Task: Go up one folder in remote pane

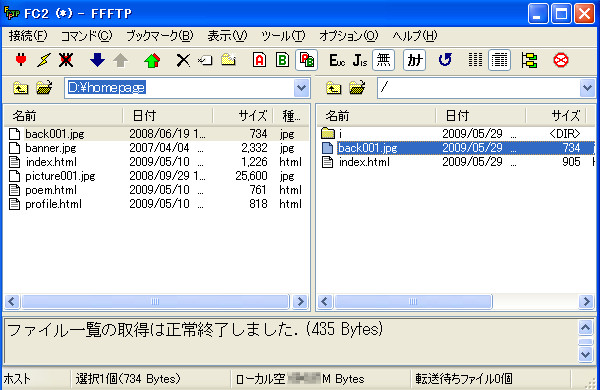Action: [x=333, y=88]
